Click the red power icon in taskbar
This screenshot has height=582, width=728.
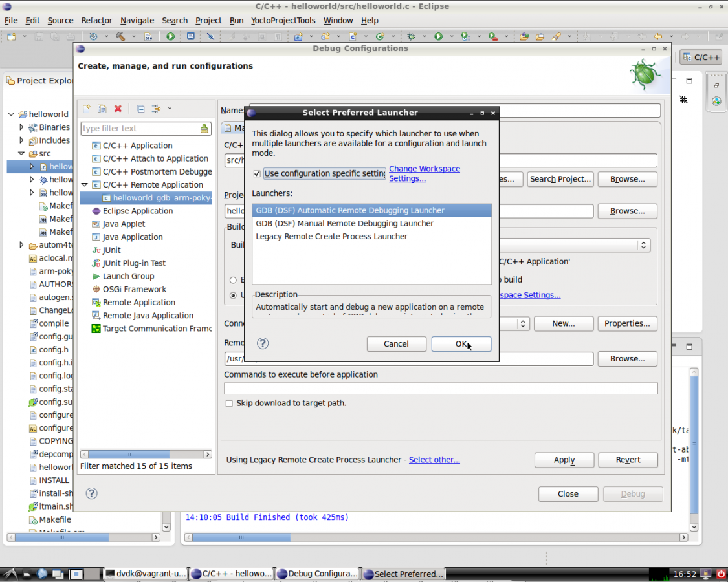pyautogui.click(x=721, y=574)
